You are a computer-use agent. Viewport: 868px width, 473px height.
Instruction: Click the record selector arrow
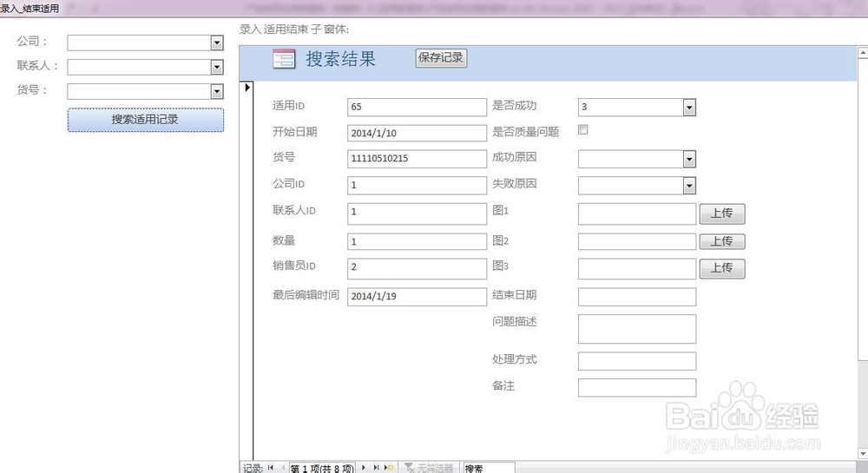tap(247, 87)
